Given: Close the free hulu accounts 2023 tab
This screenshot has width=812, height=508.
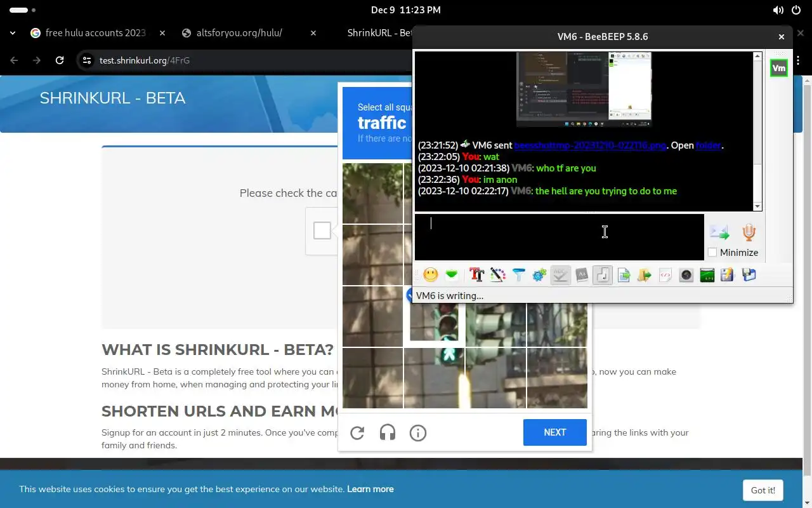Looking at the screenshot, I should (x=162, y=33).
